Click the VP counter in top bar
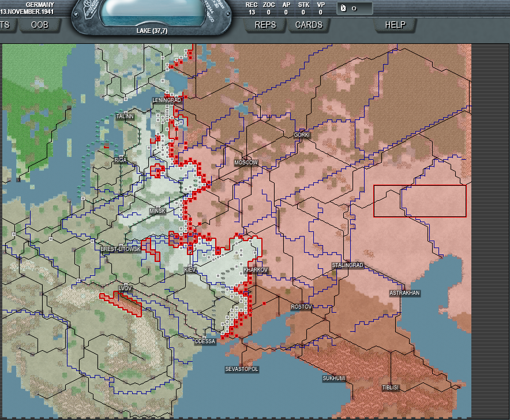 [321, 8]
